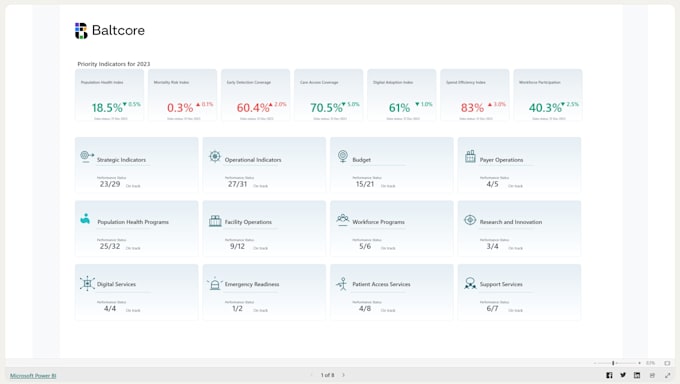Click the Digital Services icon

pos(87,283)
